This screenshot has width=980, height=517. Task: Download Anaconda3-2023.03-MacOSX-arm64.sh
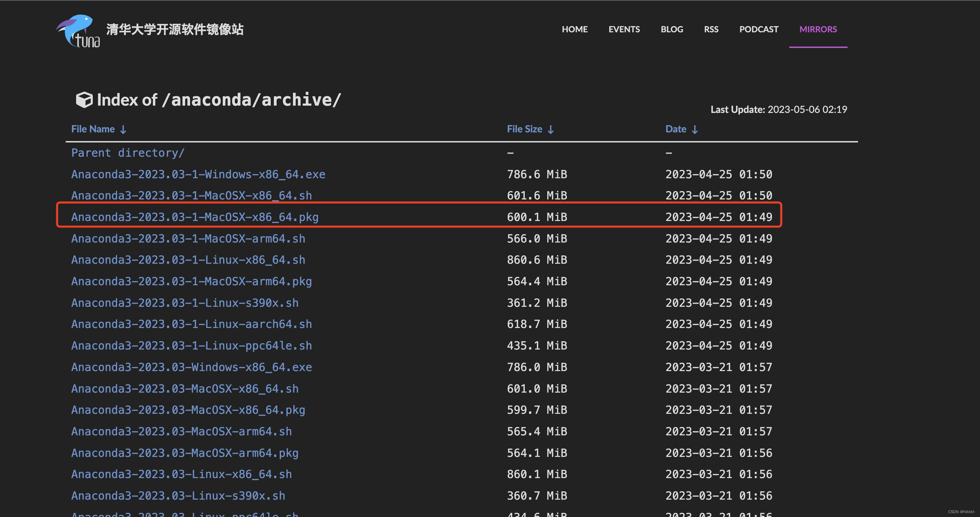click(x=181, y=432)
